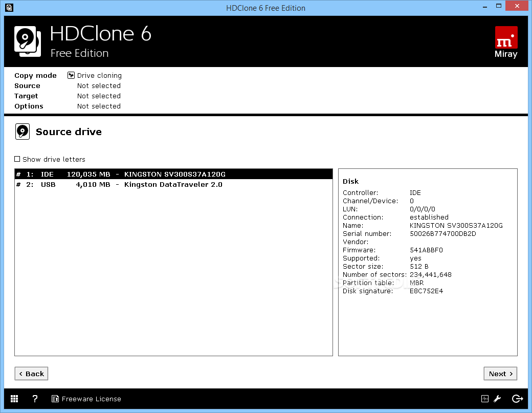Viewport: 532px width, 413px height.
Task: Click the LUN 0/0/0/0 value
Action: [x=423, y=209]
